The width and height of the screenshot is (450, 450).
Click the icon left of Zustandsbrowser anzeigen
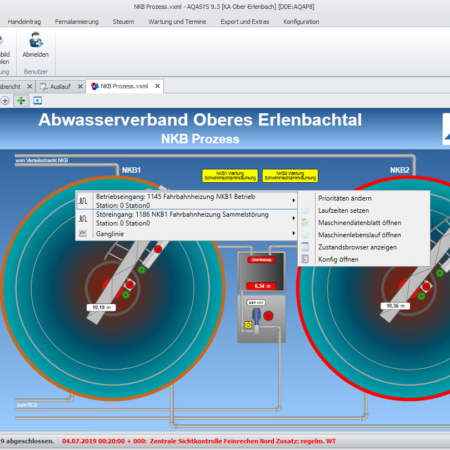click(x=305, y=247)
